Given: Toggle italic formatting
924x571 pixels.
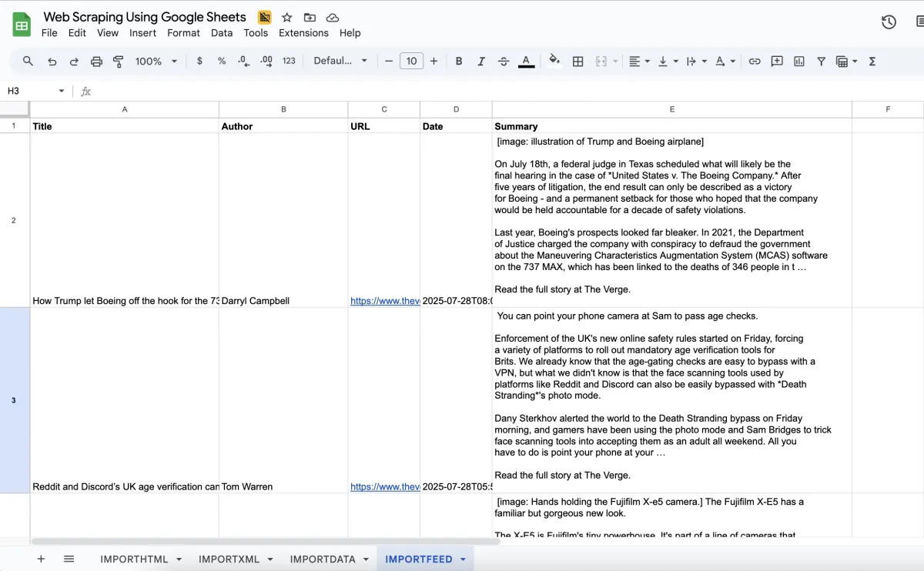Looking at the screenshot, I should (x=481, y=62).
